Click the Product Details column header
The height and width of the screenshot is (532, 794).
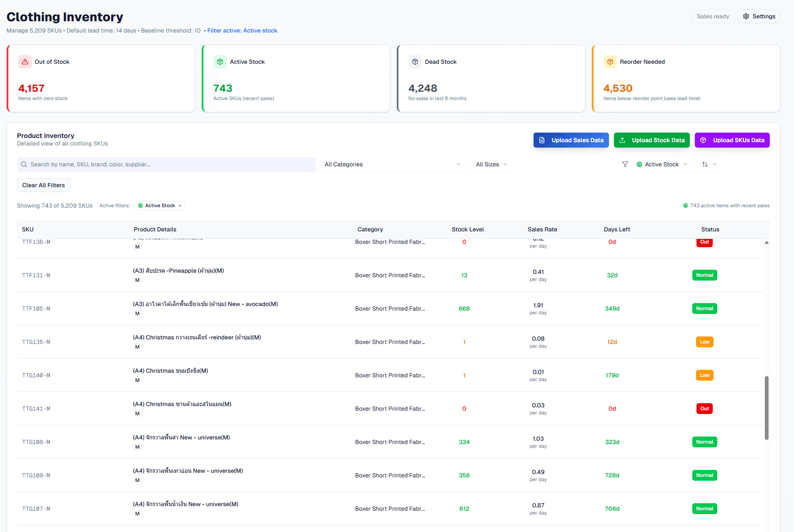155,229
